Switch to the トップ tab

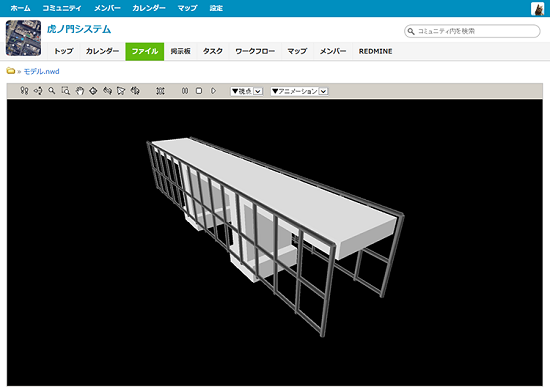(63, 51)
